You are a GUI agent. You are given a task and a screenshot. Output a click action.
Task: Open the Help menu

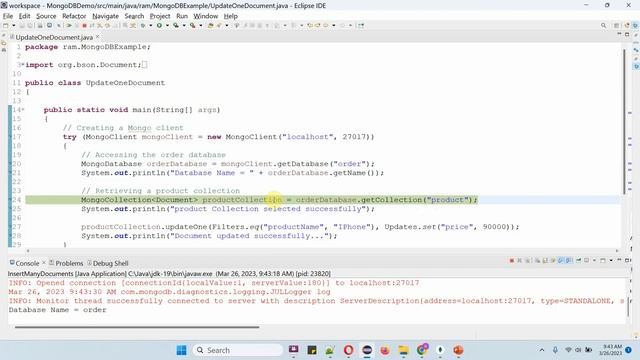click(x=230, y=16)
